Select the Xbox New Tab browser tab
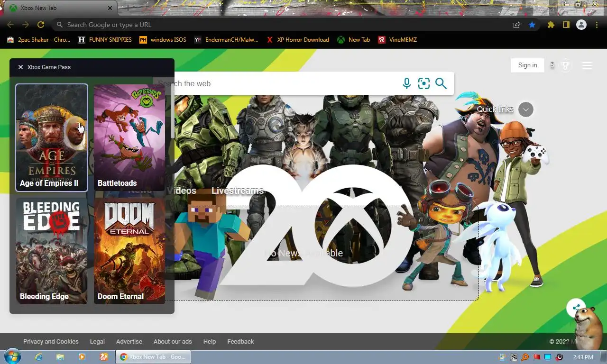 coord(62,8)
